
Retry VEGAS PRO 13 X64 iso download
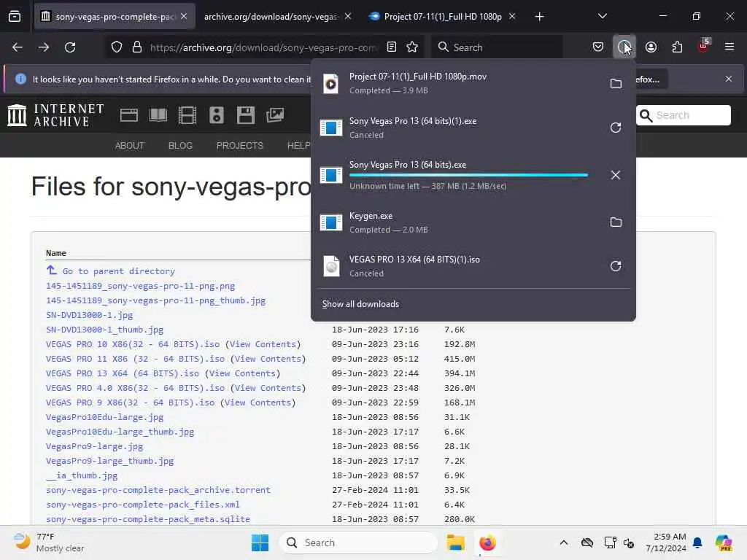pyautogui.click(x=616, y=265)
